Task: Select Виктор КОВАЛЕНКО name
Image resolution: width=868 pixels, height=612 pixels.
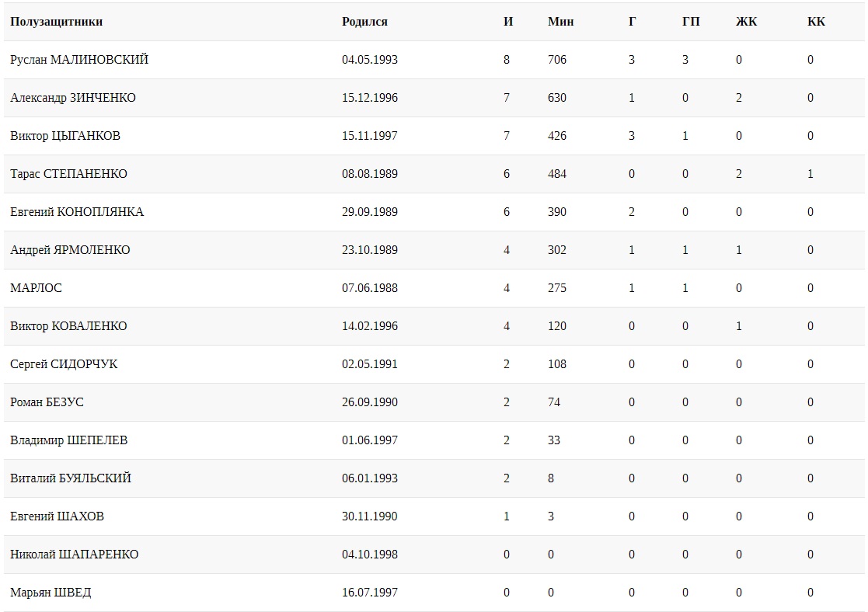Action: 68,326
